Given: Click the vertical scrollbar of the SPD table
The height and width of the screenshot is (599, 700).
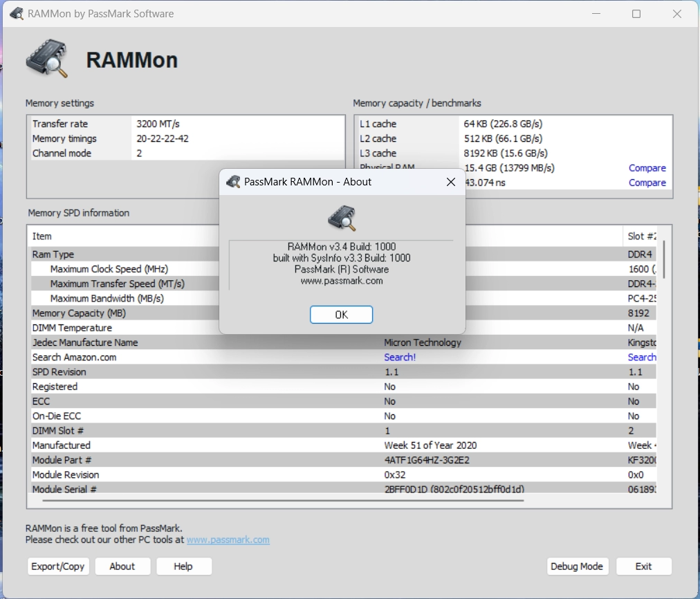Looking at the screenshot, I should coord(665,259).
